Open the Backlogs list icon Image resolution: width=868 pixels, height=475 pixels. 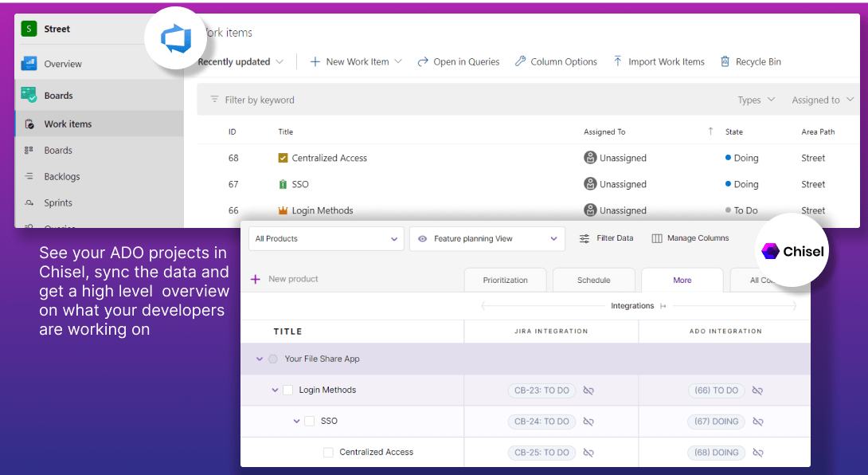pyautogui.click(x=29, y=176)
